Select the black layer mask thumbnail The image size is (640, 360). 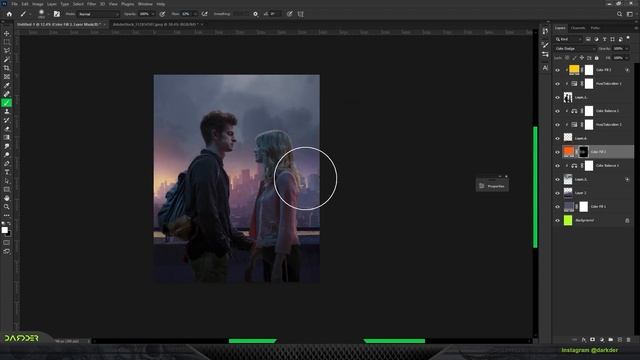(x=584, y=152)
